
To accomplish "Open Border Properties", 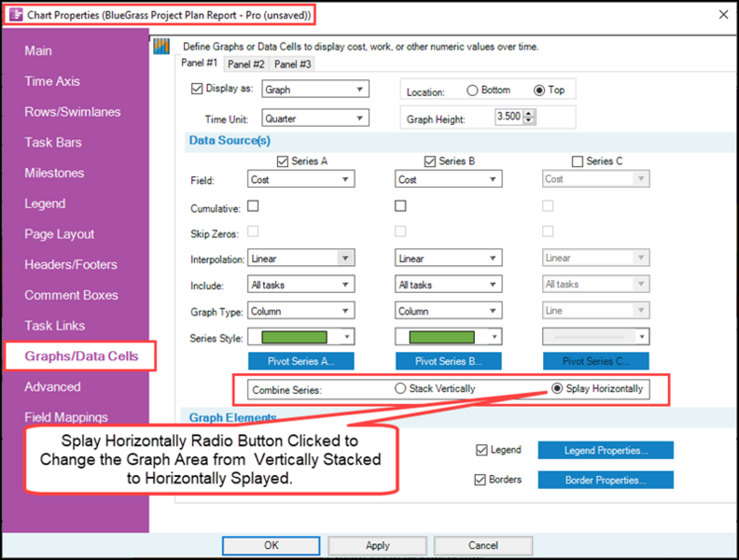I will [x=606, y=480].
